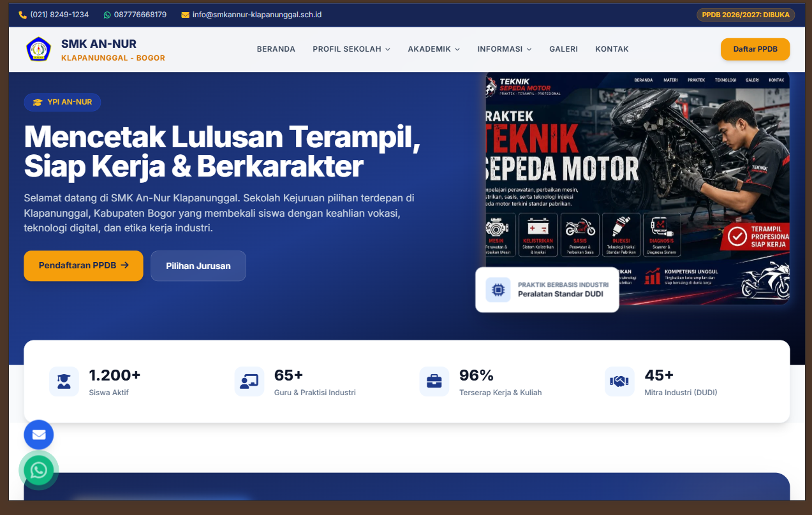Click the red checkmark Terampil badge in banner

pyautogui.click(x=737, y=236)
